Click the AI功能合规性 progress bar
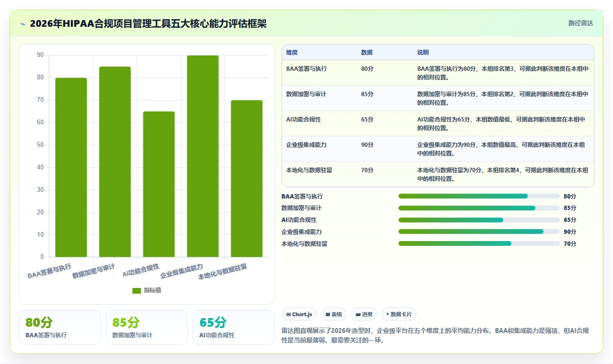 (479, 220)
